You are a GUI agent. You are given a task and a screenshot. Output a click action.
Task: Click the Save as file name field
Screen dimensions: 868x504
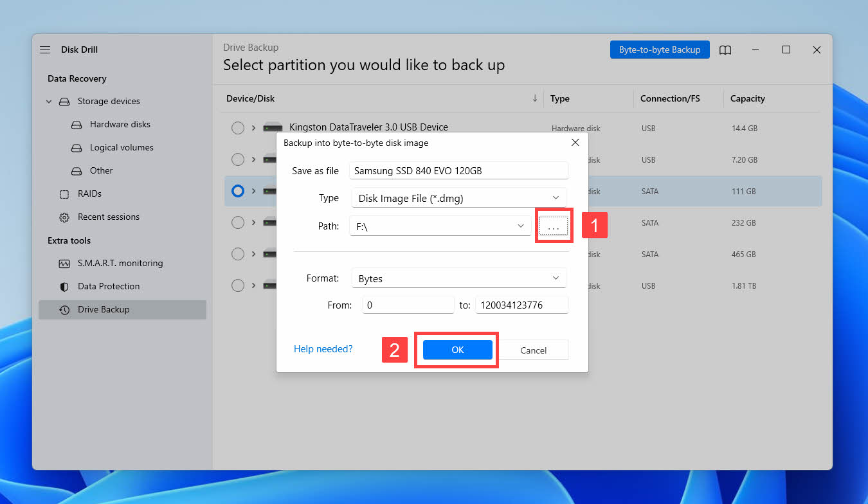(459, 170)
